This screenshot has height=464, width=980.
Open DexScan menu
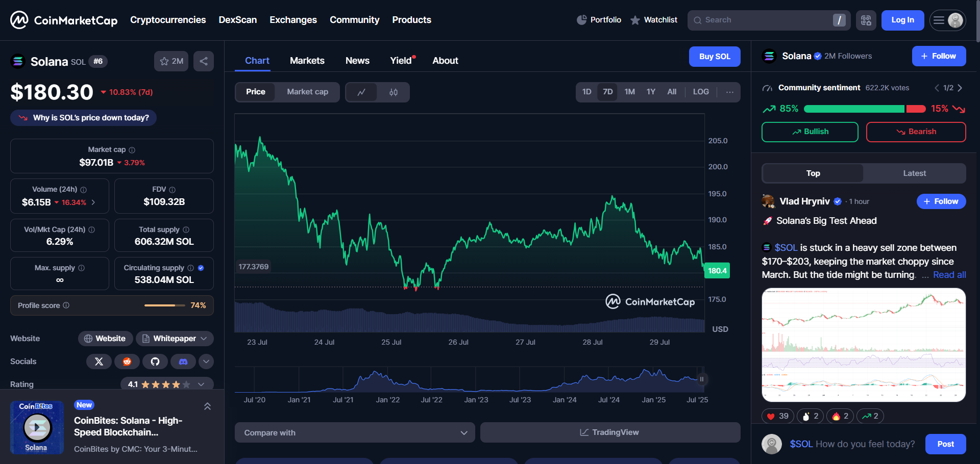(x=238, y=20)
